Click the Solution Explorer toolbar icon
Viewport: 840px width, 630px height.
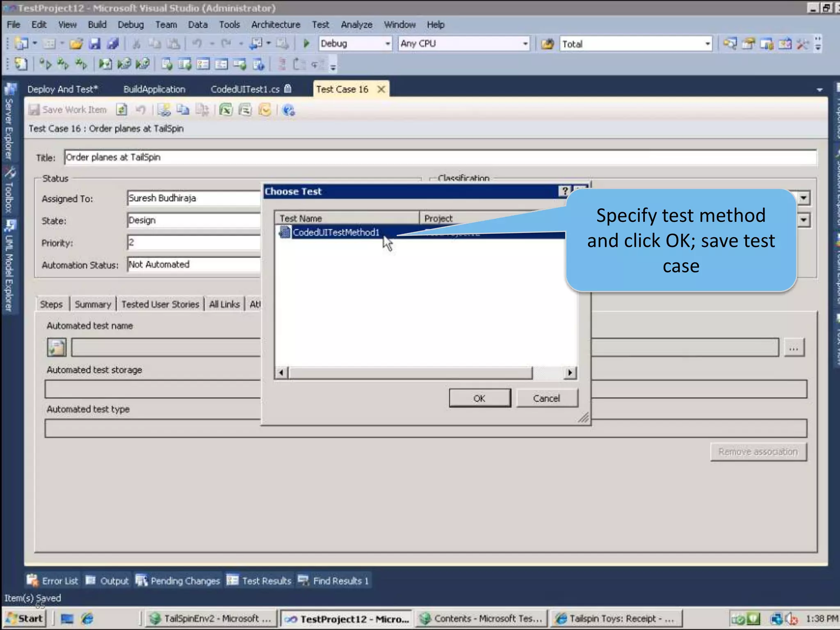click(730, 43)
